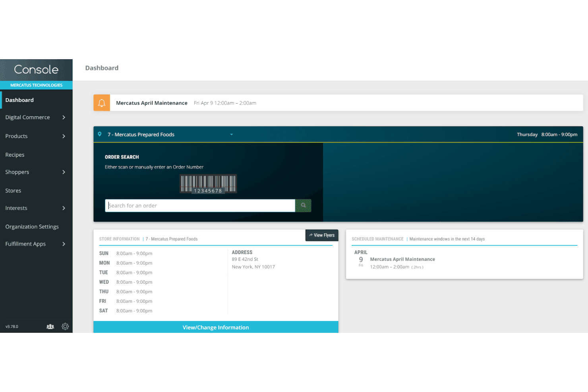Click the Search for an order field
The height and width of the screenshot is (392, 588).
pos(200,205)
